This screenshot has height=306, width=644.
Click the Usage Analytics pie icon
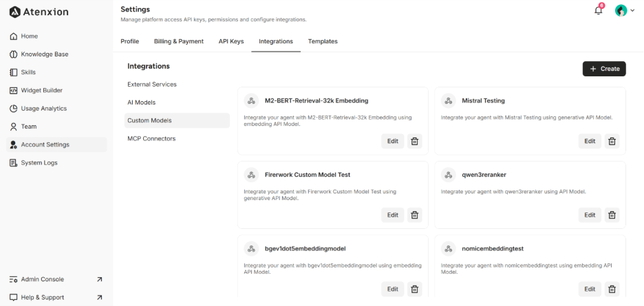(14, 109)
